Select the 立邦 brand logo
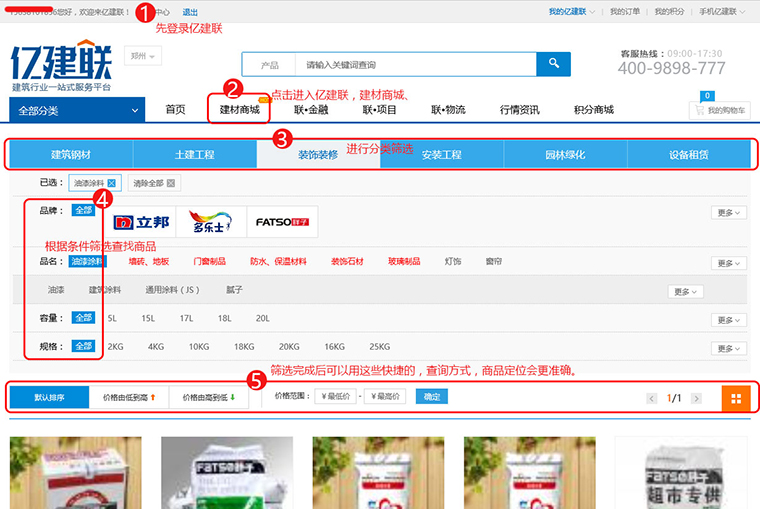 140,222
